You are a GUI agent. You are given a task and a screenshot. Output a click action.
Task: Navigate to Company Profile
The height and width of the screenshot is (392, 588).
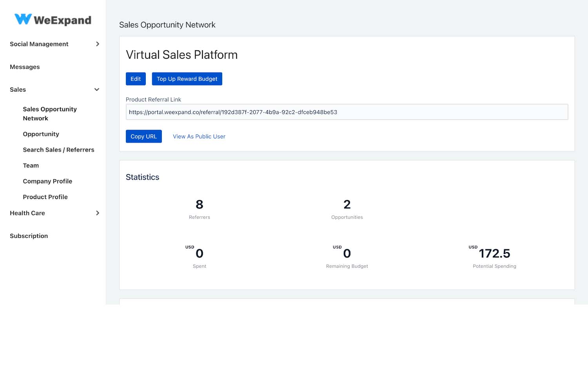[47, 181]
